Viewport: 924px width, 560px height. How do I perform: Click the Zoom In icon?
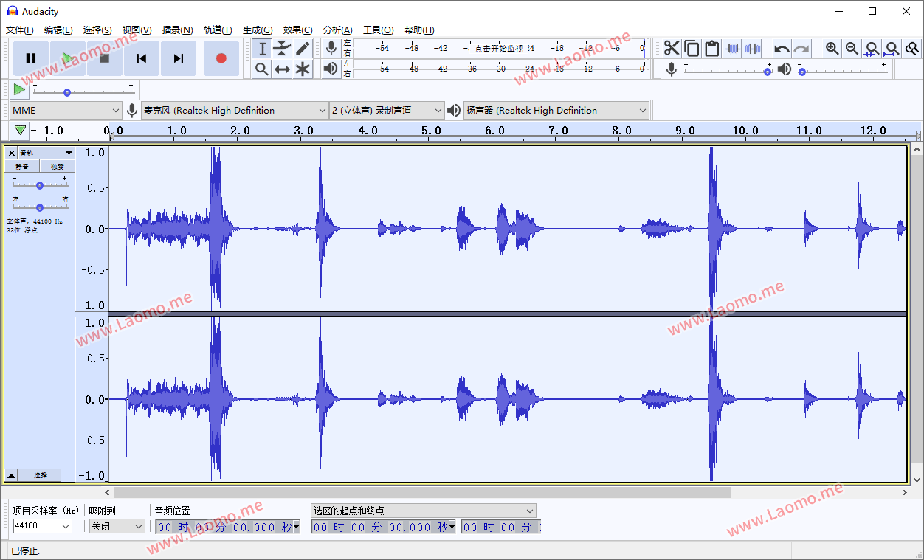coord(832,49)
